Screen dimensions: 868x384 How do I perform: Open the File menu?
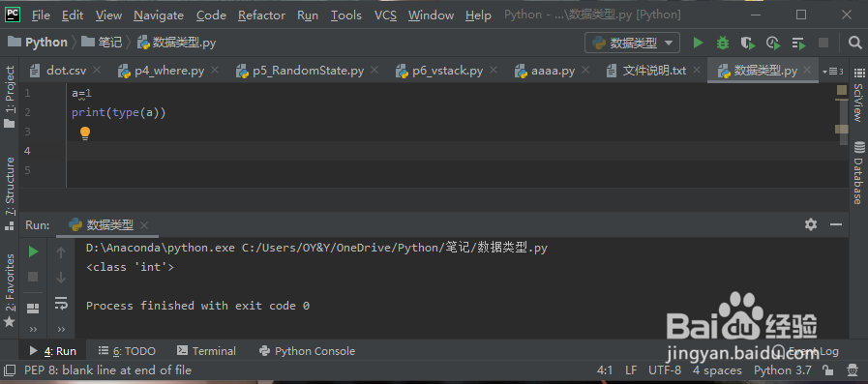tap(41, 15)
